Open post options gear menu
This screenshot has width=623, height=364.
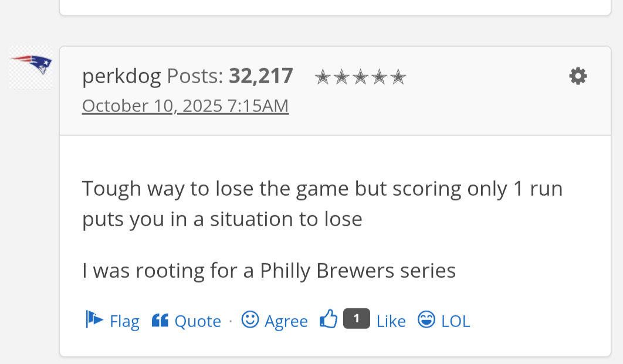coord(578,76)
